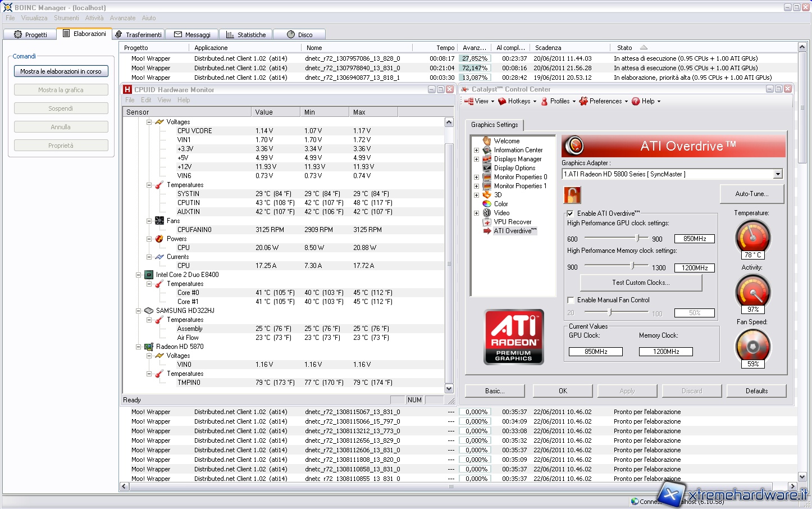Open the Avanzate menu in BOINC

(122, 18)
